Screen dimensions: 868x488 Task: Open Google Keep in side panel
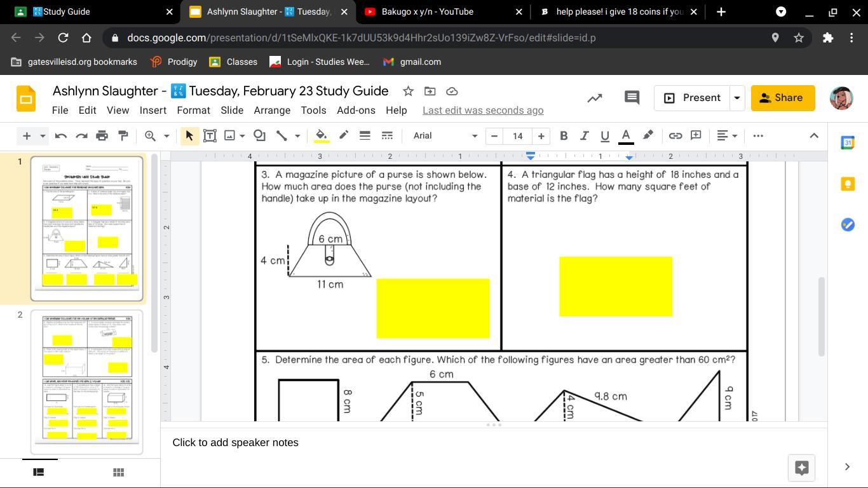[848, 184]
